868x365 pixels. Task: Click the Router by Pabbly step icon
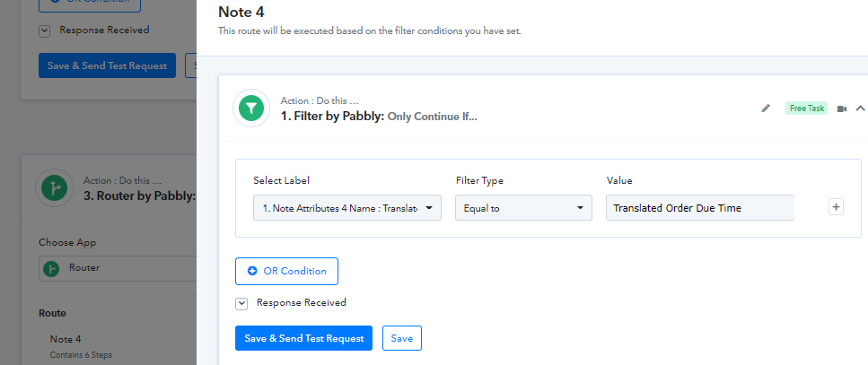click(54, 188)
